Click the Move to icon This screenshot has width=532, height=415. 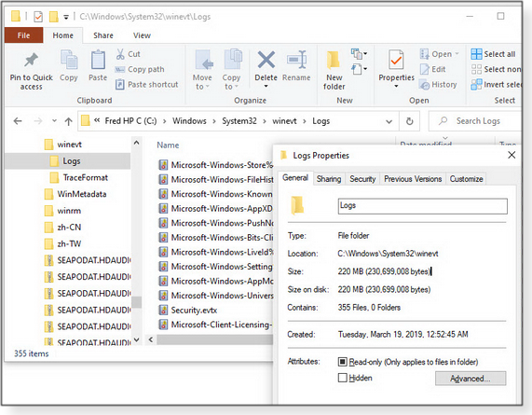click(x=203, y=60)
